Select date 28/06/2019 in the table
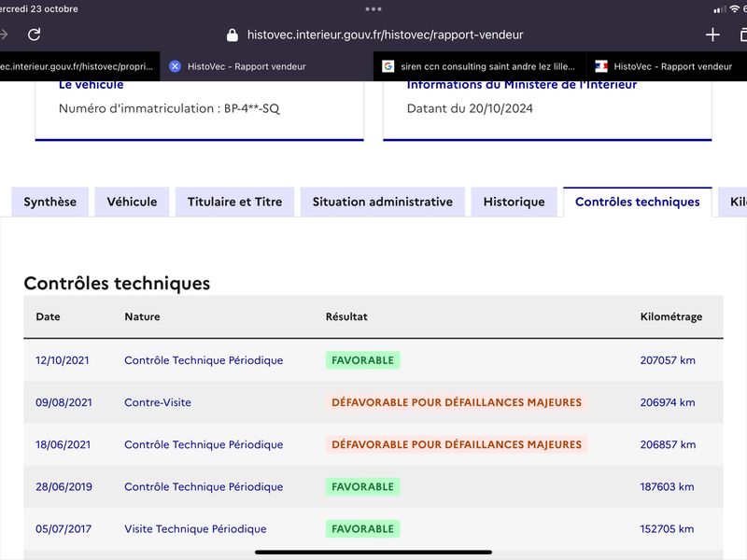747x560 pixels. click(x=63, y=486)
